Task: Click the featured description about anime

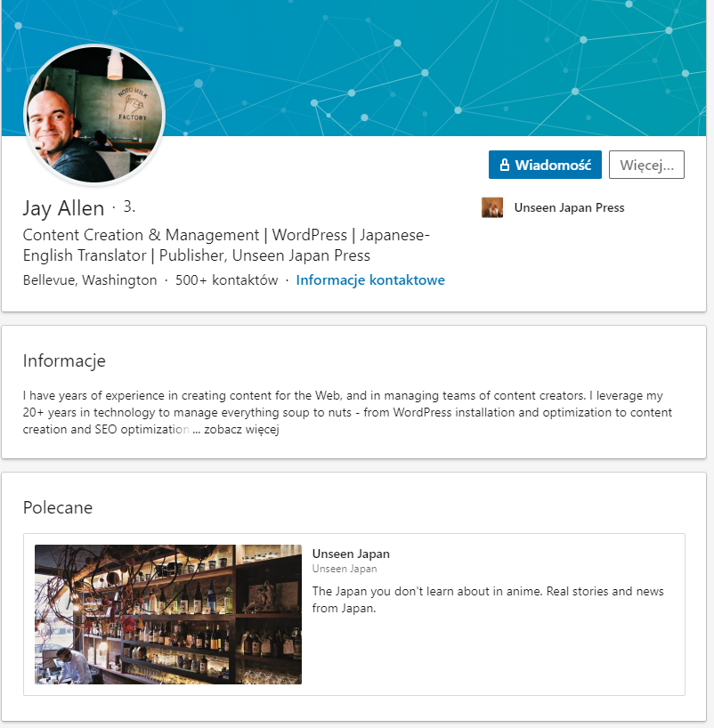Action: coord(488,599)
